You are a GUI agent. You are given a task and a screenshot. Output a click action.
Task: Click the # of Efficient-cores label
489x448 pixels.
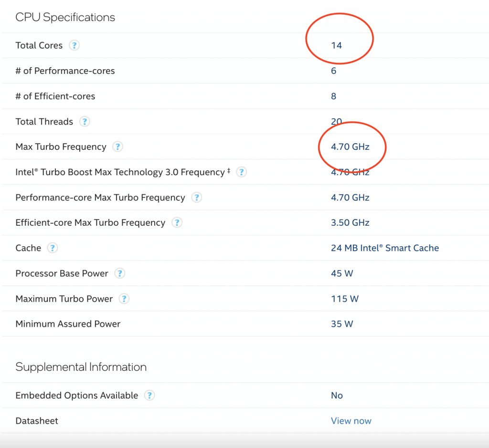(x=55, y=96)
